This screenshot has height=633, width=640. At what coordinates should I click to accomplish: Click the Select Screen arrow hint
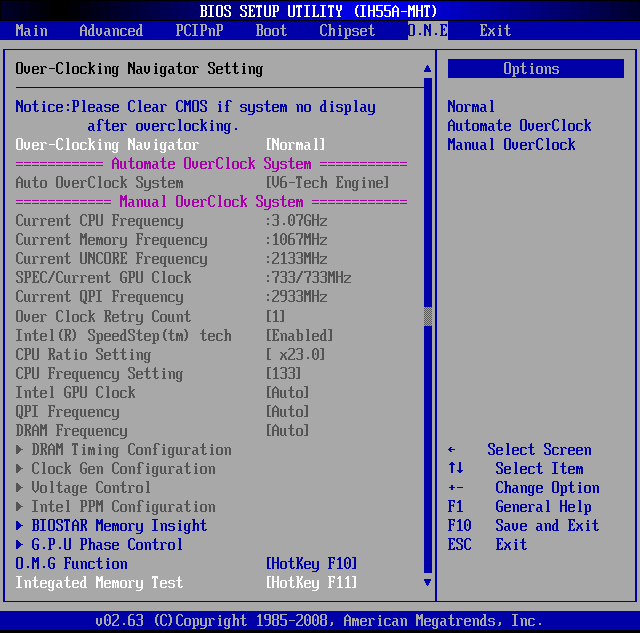click(x=519, y=450)
